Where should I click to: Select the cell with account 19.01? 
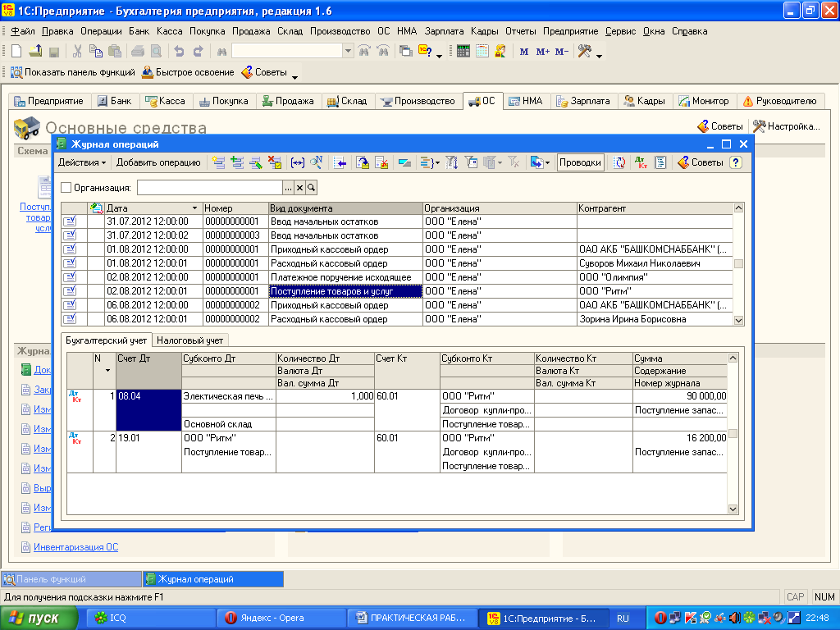click(149, 452)
